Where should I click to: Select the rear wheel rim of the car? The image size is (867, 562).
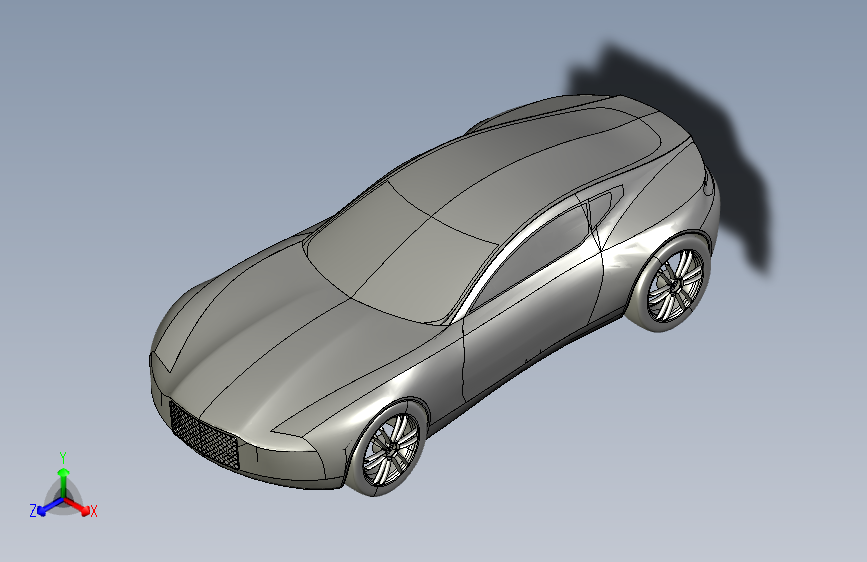[x=676, y=285]
